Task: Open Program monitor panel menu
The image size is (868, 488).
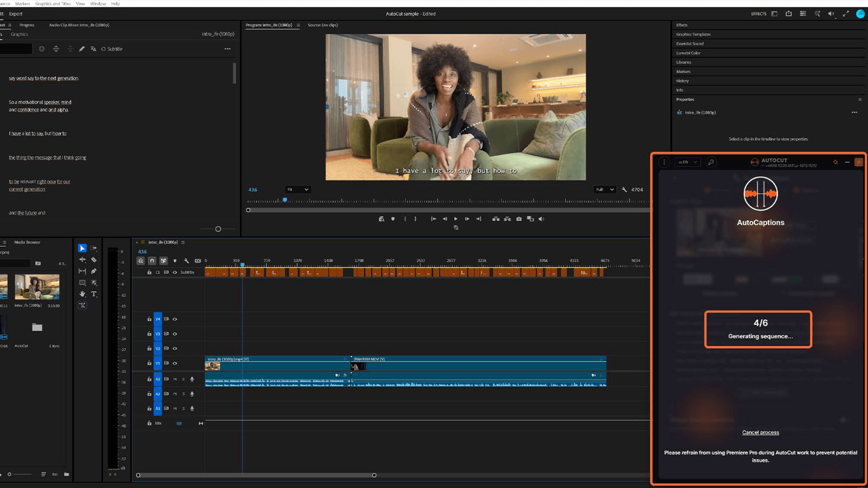Action: 298,25
